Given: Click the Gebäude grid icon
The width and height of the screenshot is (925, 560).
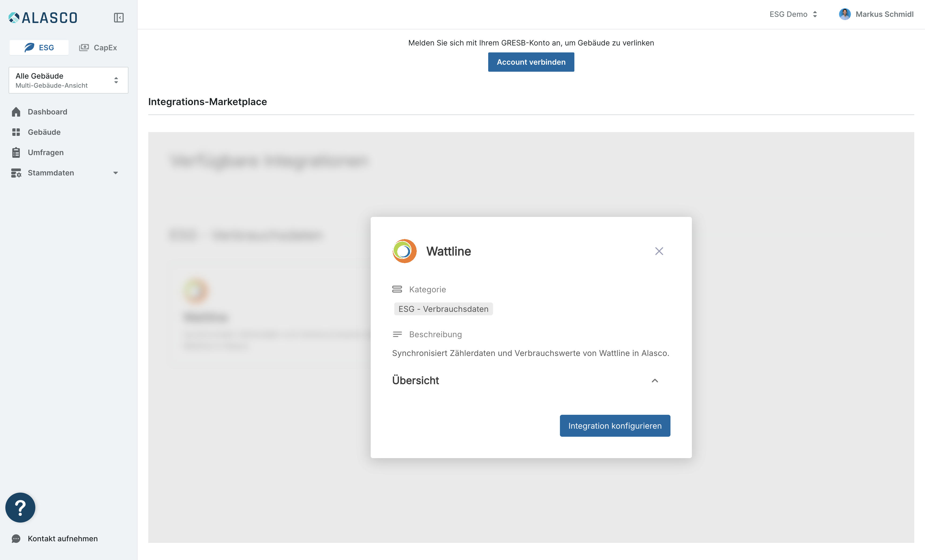Looking at the screenshot, I should pyautogui.click(x=16, y=132).
